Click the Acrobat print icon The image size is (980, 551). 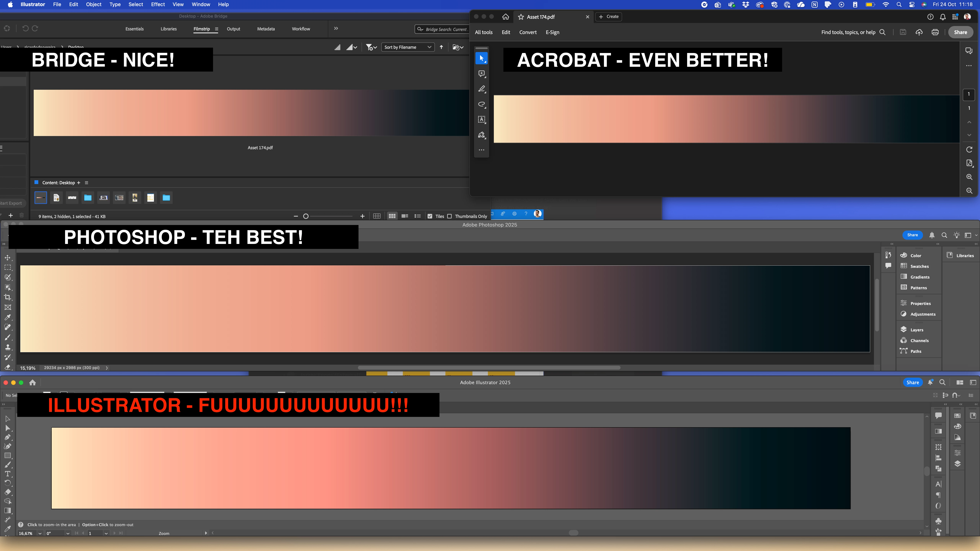click(935, 32)
